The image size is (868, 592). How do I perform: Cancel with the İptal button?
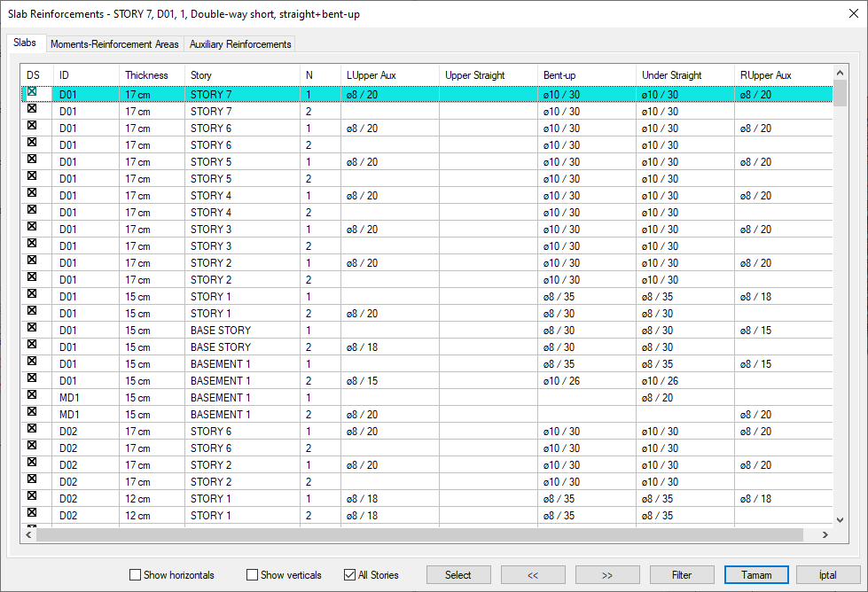tap(828, 575)
